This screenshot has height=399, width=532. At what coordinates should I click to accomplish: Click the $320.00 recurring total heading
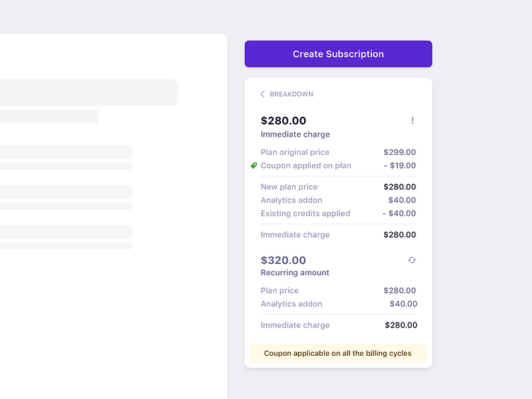point(283,260)
